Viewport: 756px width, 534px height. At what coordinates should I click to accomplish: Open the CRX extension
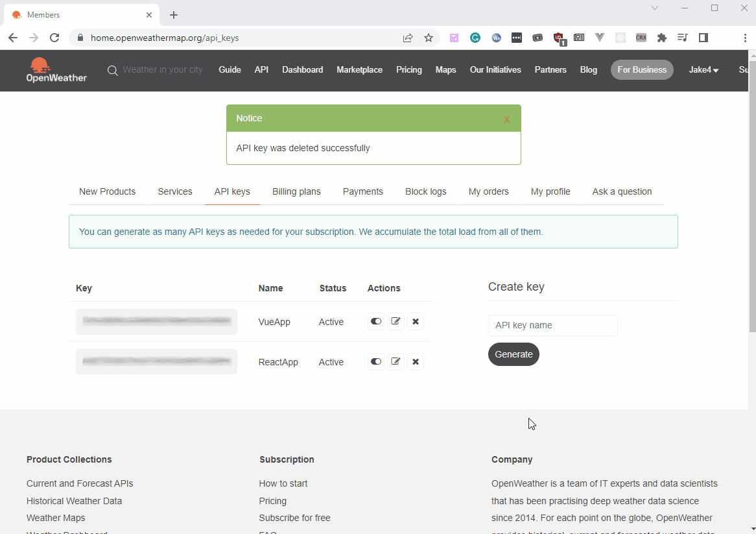641,38
